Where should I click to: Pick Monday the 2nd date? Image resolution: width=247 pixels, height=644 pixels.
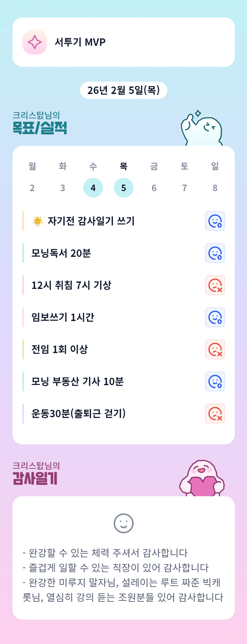[x=32, y=188]
